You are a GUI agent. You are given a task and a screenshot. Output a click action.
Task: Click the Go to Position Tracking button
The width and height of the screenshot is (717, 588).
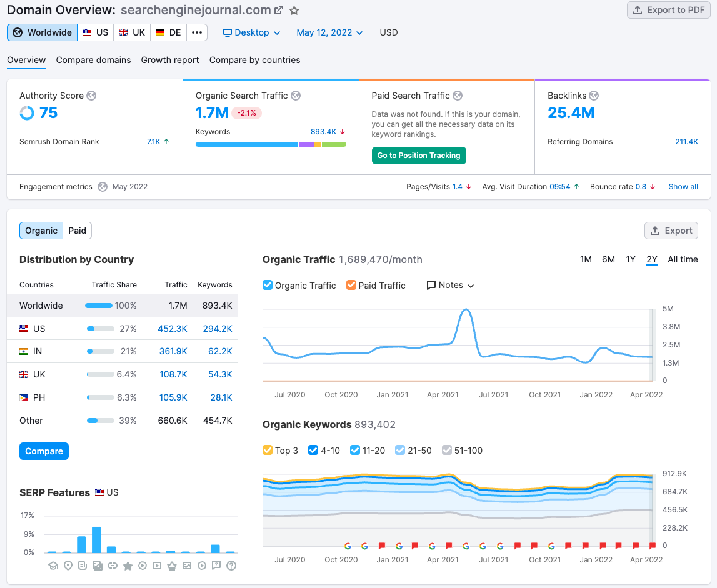click(419, 156)
